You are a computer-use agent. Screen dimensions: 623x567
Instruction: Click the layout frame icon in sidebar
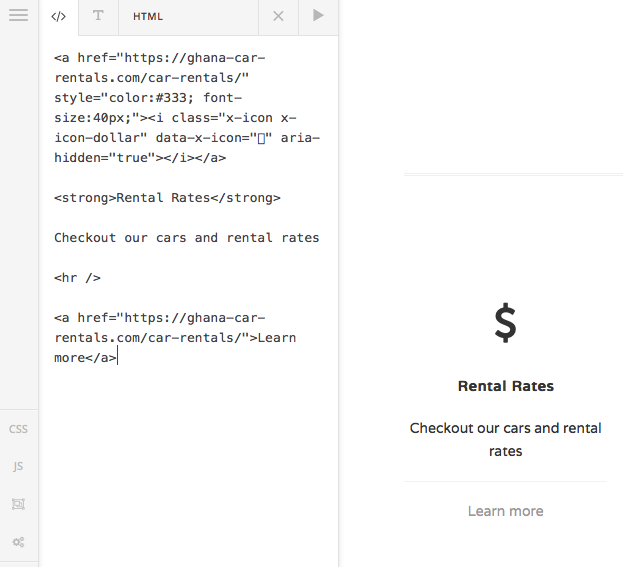[18, 504]
